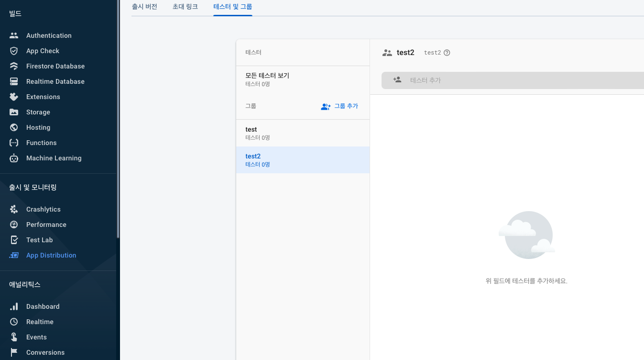Click the Dashboard bar chart icon
The image size is (644, 360).
(x=14, y=306)
